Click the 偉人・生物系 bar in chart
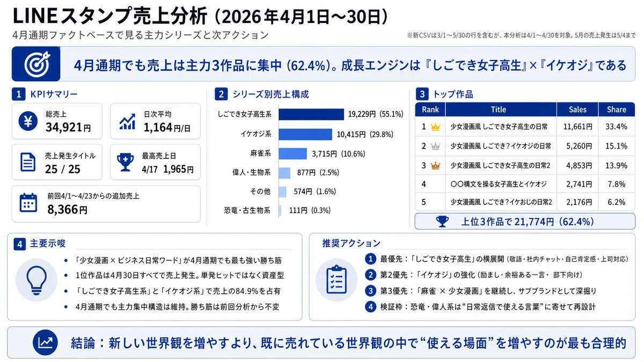The width and height of the screenshot is (644, 362). [284, 173]
